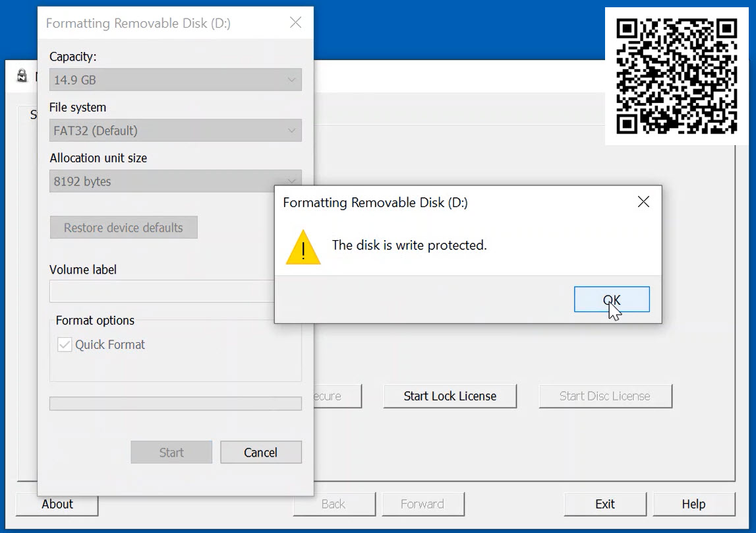This screenshot has height=533, width=756.
Task: Click Restore device defaults
Action: pyautogui.click(x=123, y=227)
